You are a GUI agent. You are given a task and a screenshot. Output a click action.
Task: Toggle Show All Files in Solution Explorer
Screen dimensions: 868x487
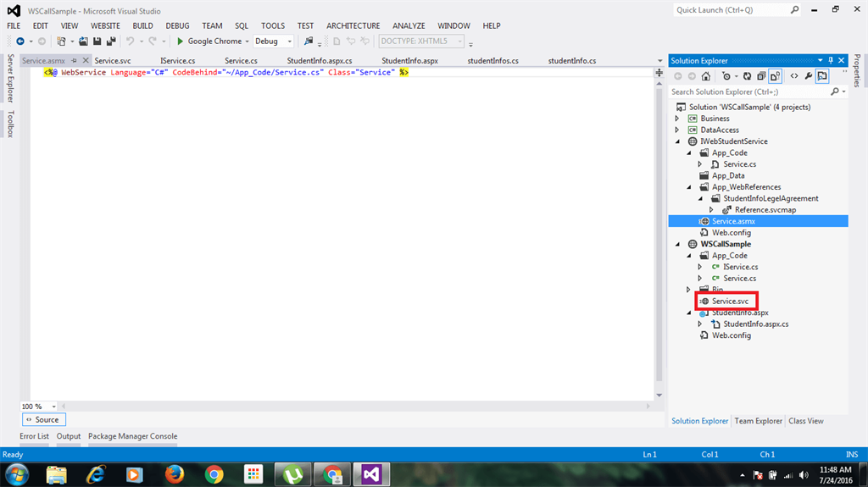[775, 76]
